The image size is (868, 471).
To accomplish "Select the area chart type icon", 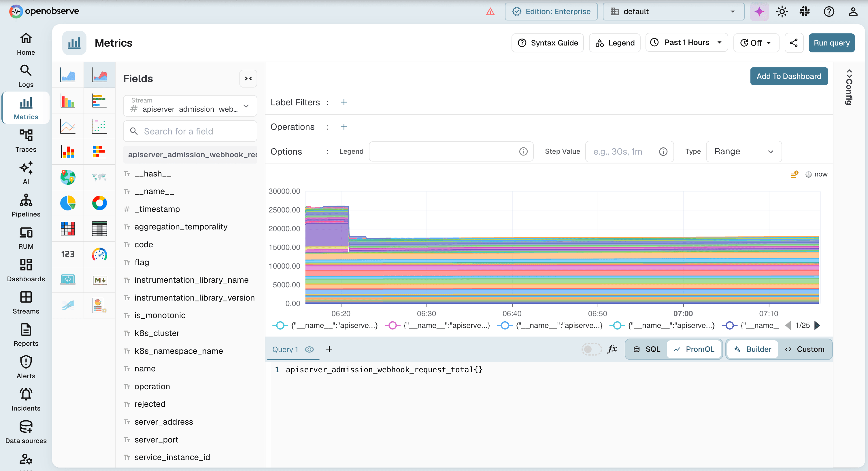I will click(x=68, y=75).
